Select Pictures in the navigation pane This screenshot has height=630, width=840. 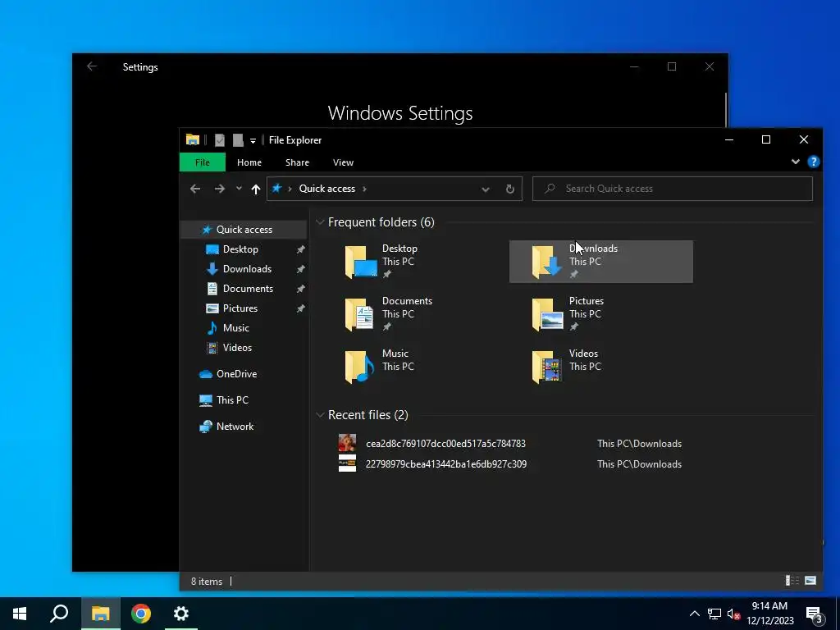pos(240,308)
